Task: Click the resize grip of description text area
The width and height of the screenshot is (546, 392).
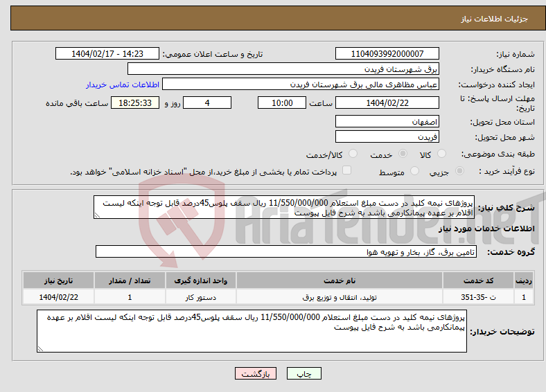Action: [97, 215]
